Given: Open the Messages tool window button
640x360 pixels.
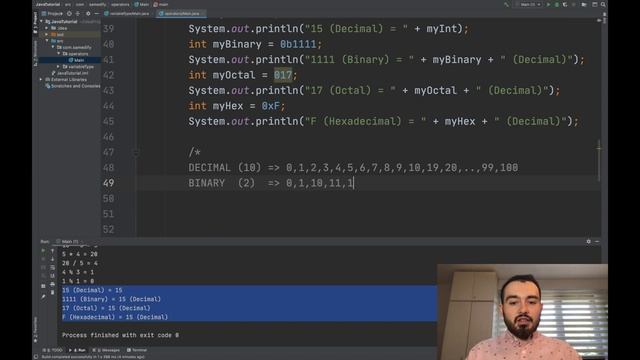Looking at the screenshot, I should coord(107,350).
